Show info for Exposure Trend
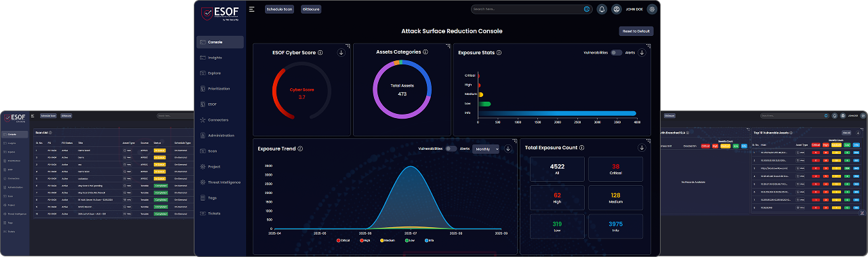 [x=300, y=149]
